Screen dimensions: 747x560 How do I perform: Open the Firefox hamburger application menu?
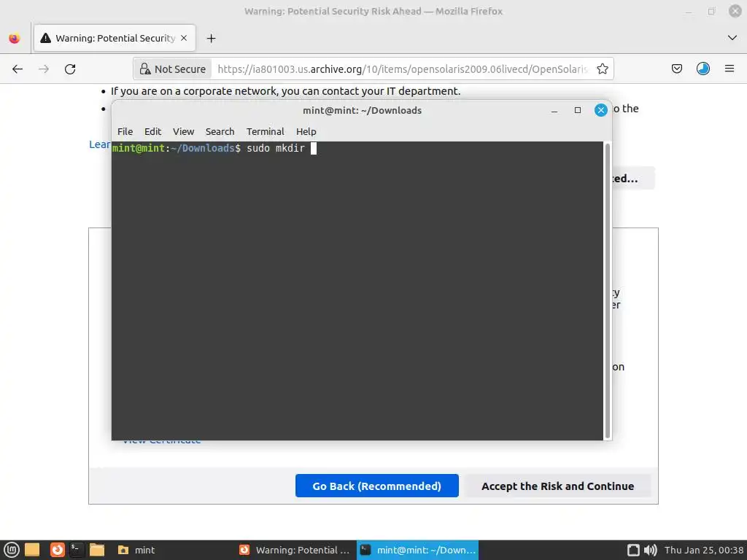pos(729,69)
